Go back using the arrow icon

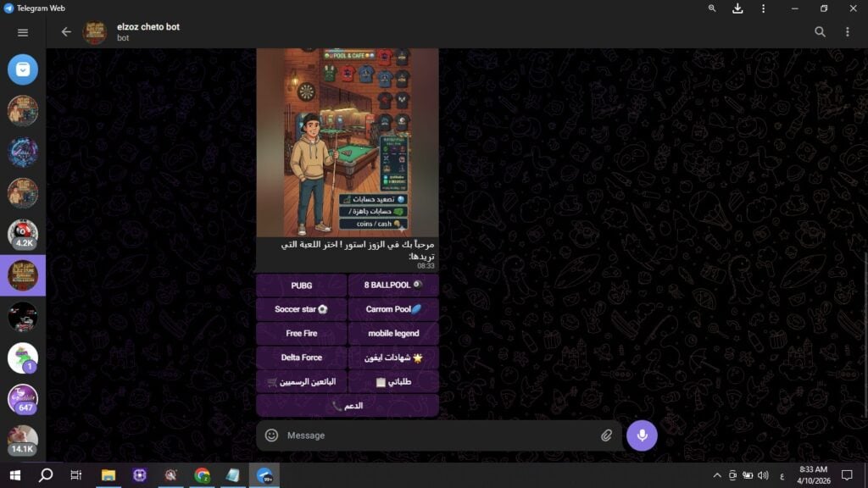click(66, 32)
